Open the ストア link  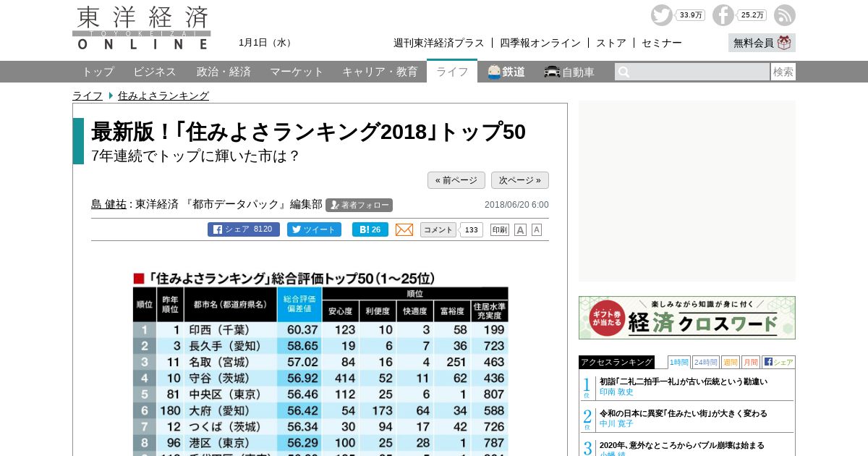tap(611, 43)
